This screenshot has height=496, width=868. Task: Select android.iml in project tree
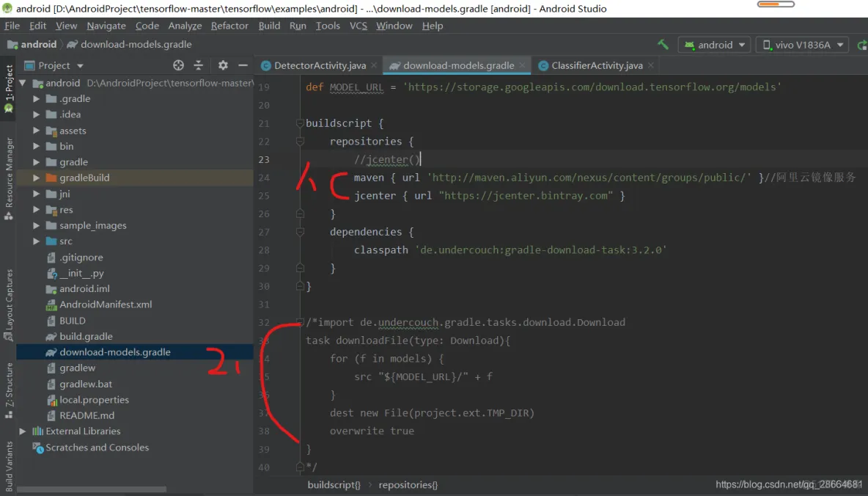coord(84,289)
